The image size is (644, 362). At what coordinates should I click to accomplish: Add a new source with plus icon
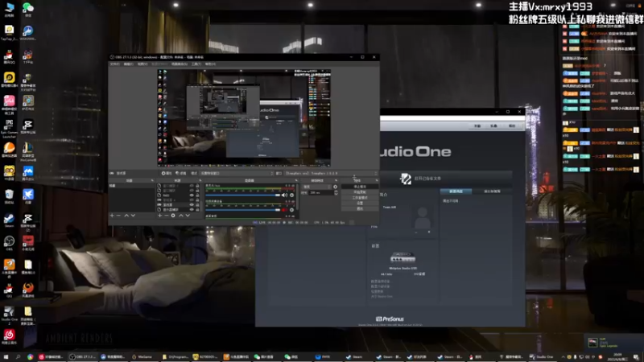click(159, 215)
